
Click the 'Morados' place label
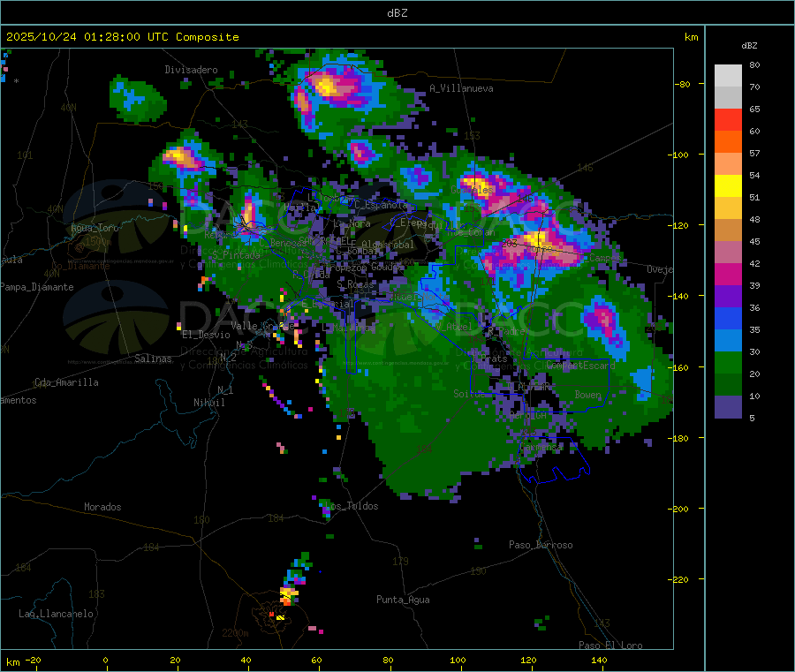click(102, 507)
